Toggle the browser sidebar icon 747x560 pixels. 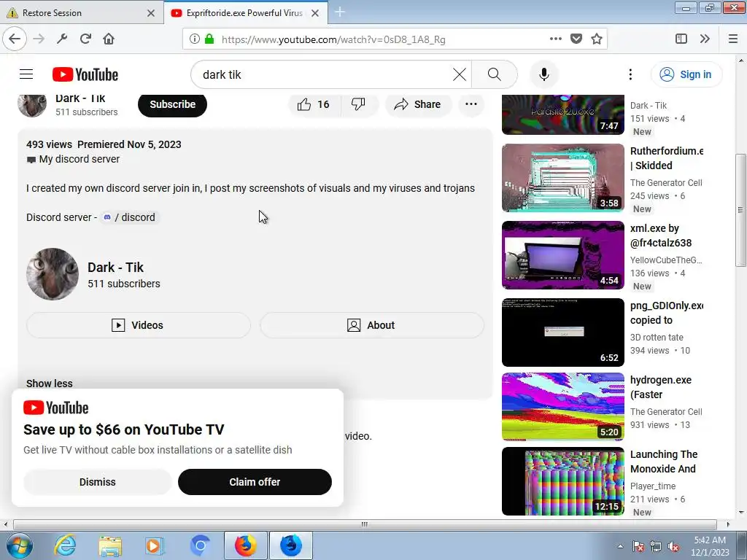point(681,39)
